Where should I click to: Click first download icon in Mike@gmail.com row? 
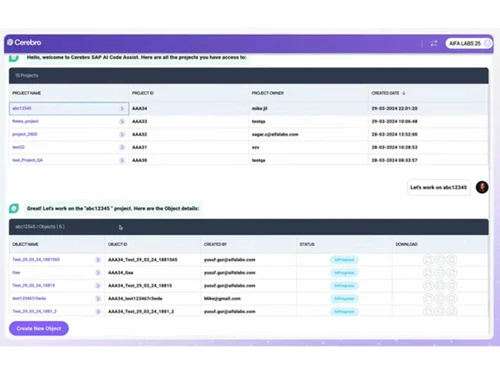coord(428,299)
